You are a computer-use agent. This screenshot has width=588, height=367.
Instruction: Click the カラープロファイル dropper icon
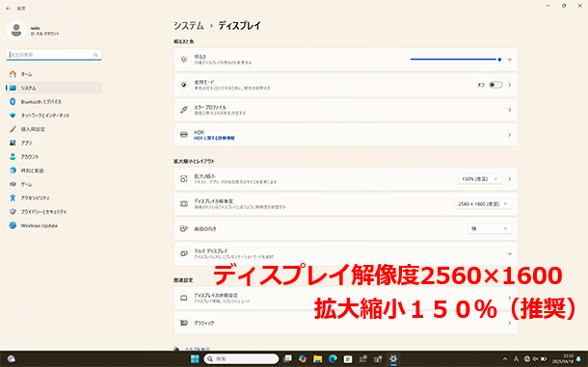[184, 110]
